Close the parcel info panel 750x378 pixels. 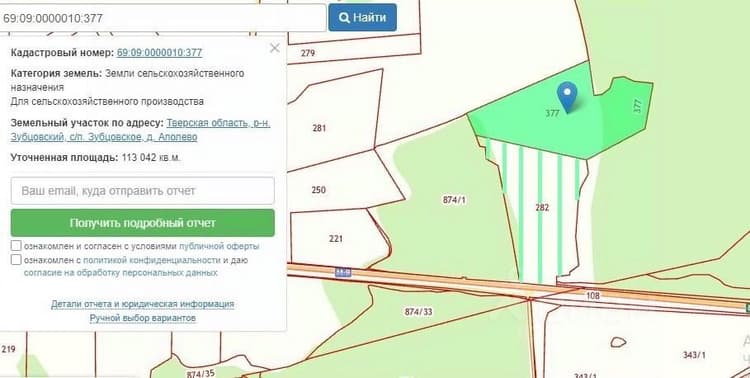click(275, 48)
